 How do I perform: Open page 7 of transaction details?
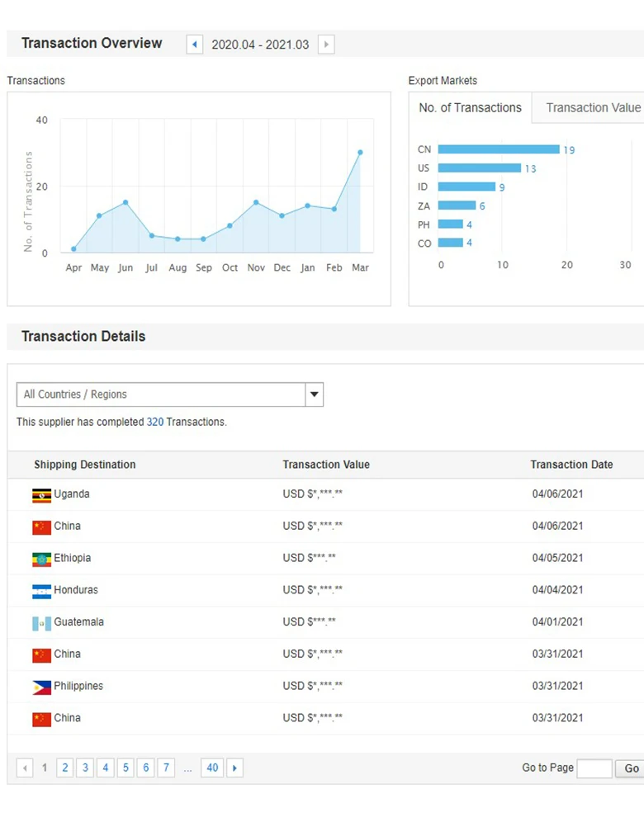[166, 768]
